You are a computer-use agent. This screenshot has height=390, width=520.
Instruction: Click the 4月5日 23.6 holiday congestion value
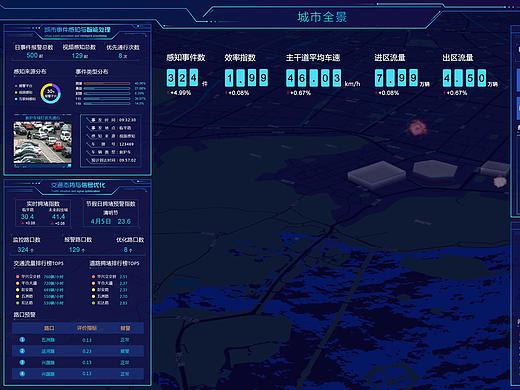(x=111, y=221)
